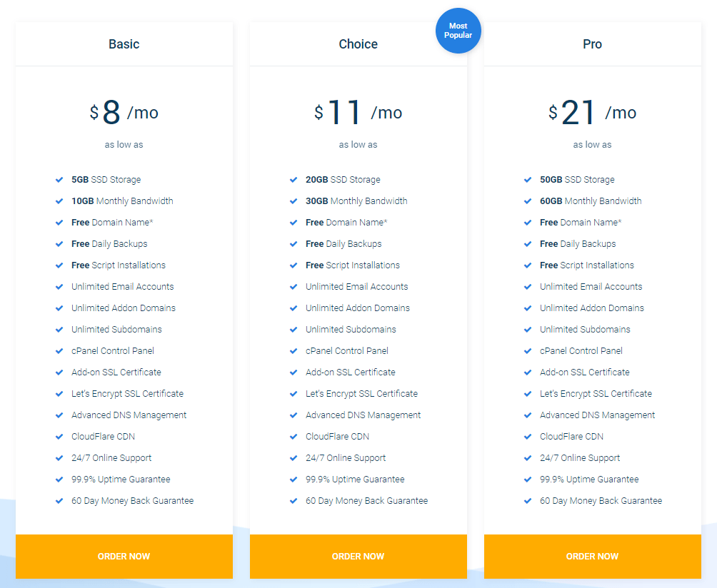Click 'as low as' under Choice price
The height and width of the screenshot is (588, 717).
click(x=358, y=145)
